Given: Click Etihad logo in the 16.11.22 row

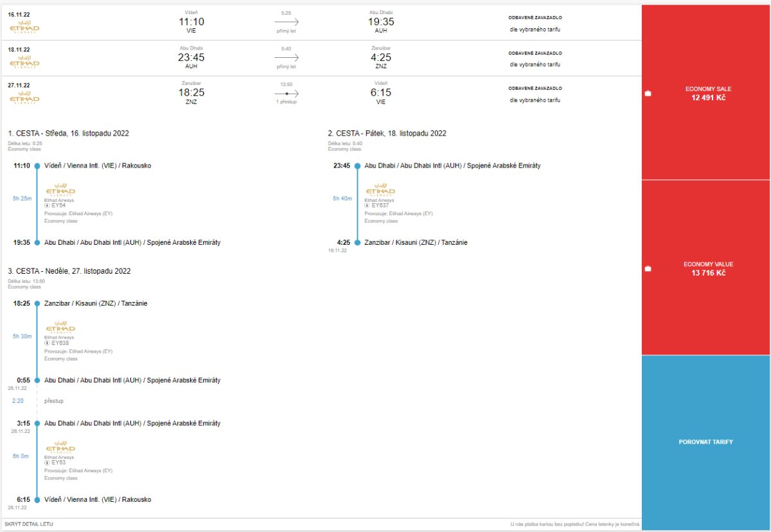Looking at the screenshot, I should click(24, 29).
